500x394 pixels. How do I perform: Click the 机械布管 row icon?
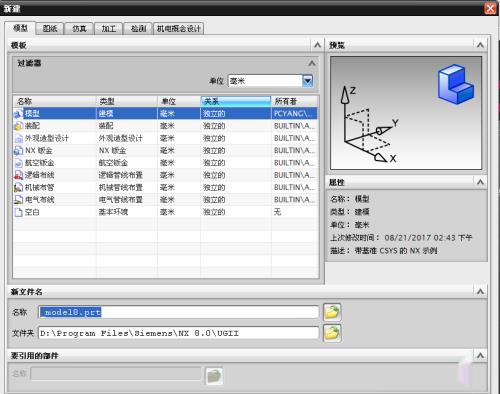pos(18,187)
